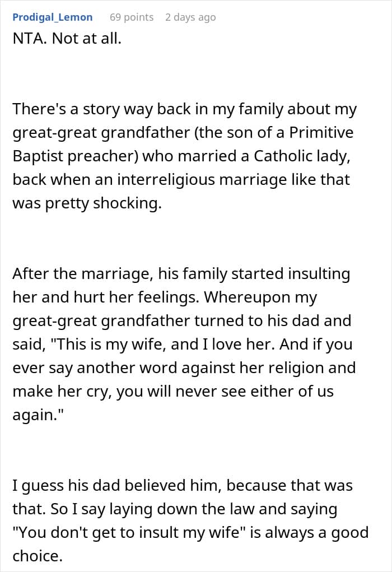Open the Prodigal_Lemon user profile

[x=53, y=17]
